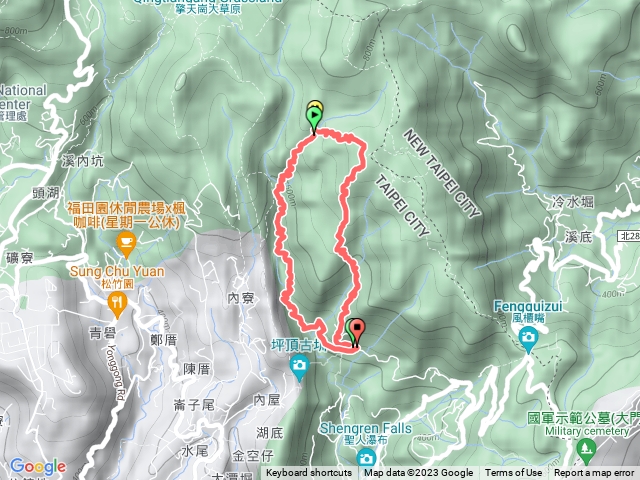Select the Sung Chu Yuan restaurant icon
Screen dimensions: 640x480
click(x=118, y=305)
